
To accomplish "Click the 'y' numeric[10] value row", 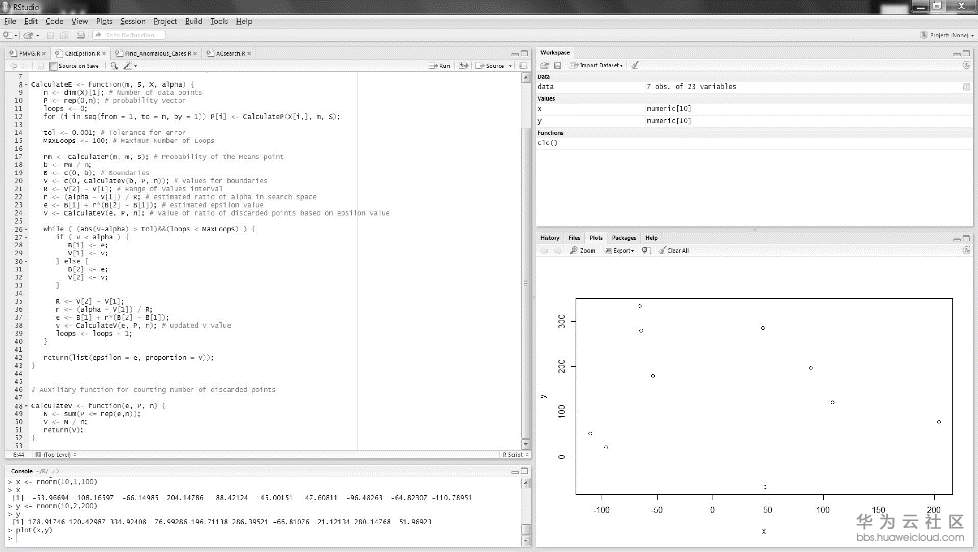I will click(753, 121).
